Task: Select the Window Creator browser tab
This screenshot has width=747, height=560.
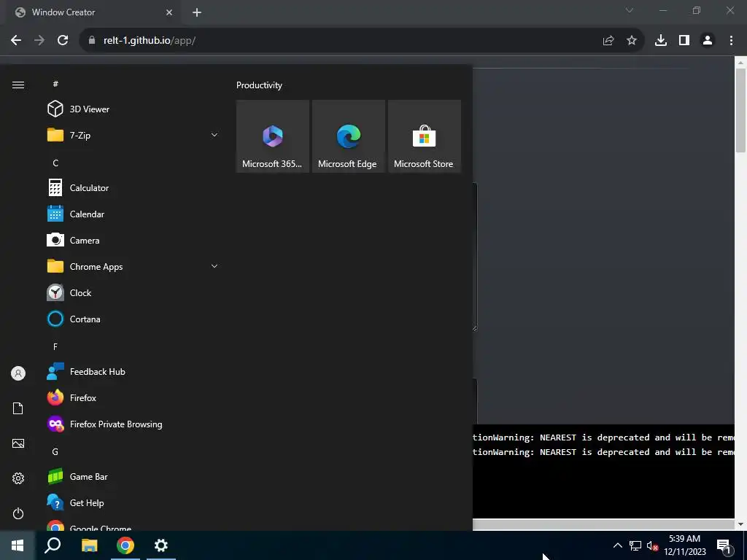Action: pyautogui.click(x=93, y=12)
